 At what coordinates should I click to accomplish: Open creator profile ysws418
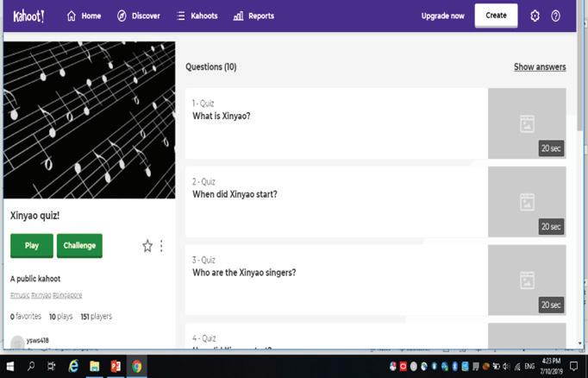click(37, 341)
